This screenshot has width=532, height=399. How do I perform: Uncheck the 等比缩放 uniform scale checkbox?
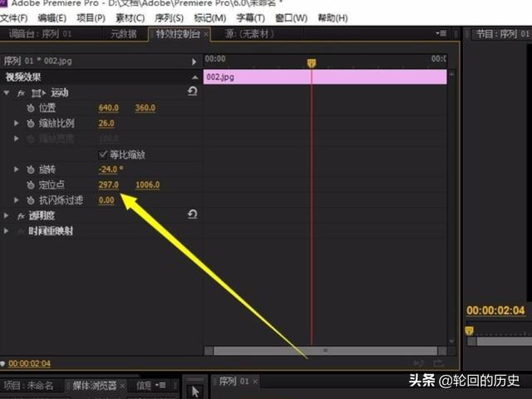(x=103, y=154)
